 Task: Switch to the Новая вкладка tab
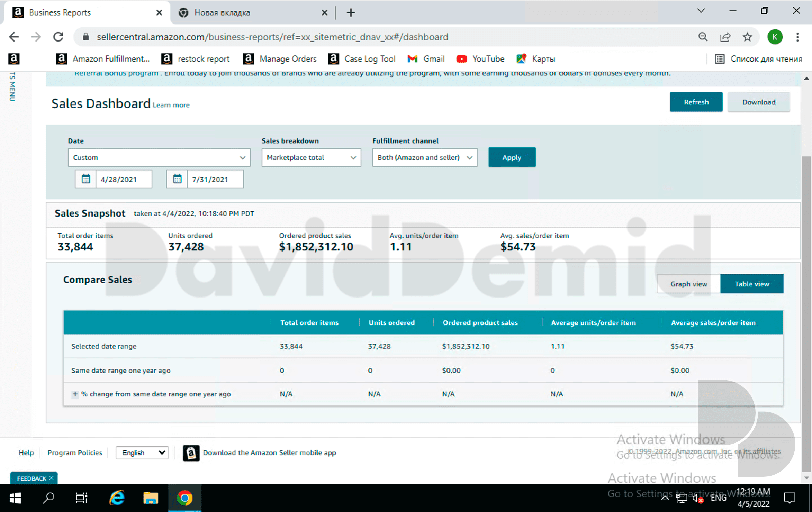click(x=253, y=12)
